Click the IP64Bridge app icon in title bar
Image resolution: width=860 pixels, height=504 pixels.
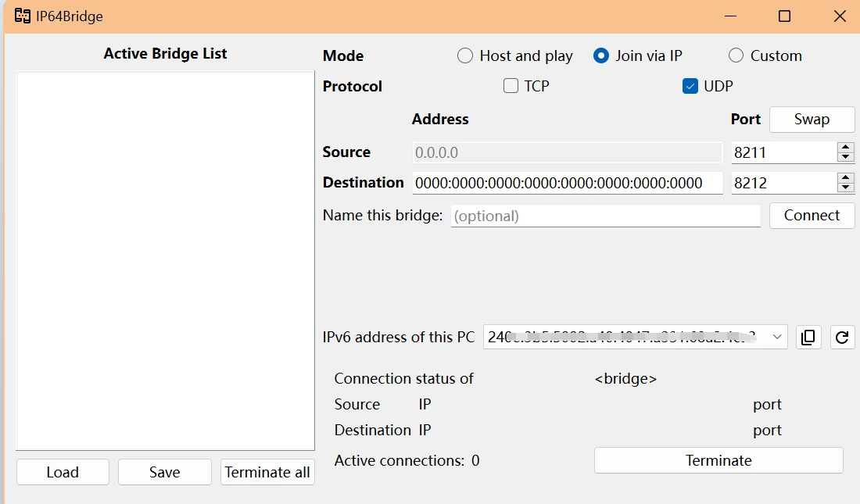pyautogui.click(x=23, y=16)
